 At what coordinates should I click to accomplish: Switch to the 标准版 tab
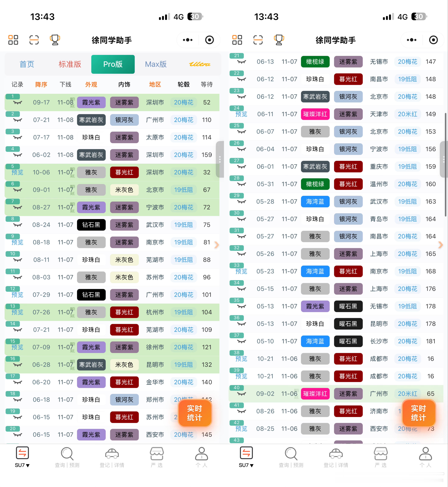pos(70,64)
